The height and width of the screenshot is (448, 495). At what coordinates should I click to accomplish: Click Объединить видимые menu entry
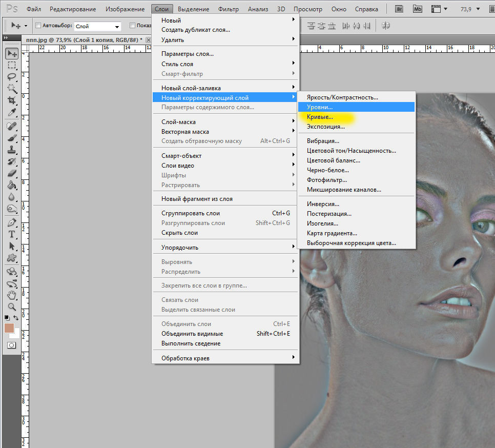[x=225, y=333]
